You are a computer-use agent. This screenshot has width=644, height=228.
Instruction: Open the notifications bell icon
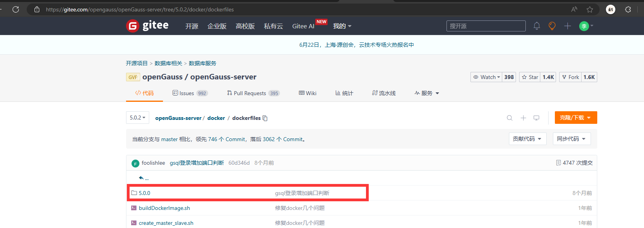(x=537, y=26)
